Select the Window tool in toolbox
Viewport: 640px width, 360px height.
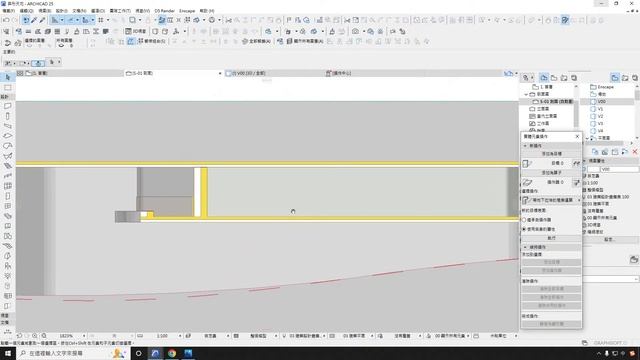tap(8, 206)
